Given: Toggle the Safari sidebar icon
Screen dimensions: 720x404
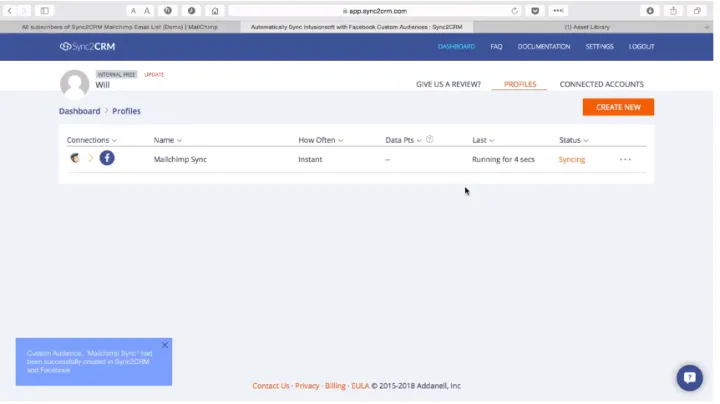Looking at the screenshot, I should tap(45, 11).
